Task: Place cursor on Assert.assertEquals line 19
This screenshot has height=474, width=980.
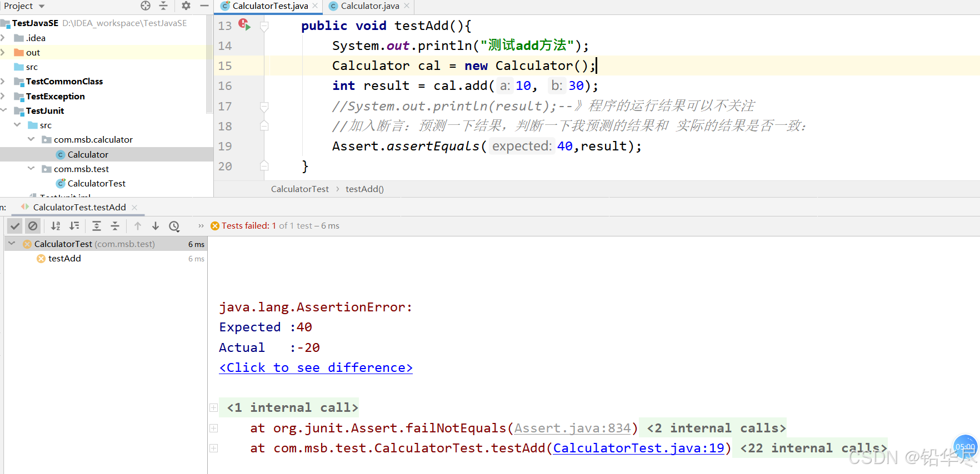Action: [x=487, y=146]
